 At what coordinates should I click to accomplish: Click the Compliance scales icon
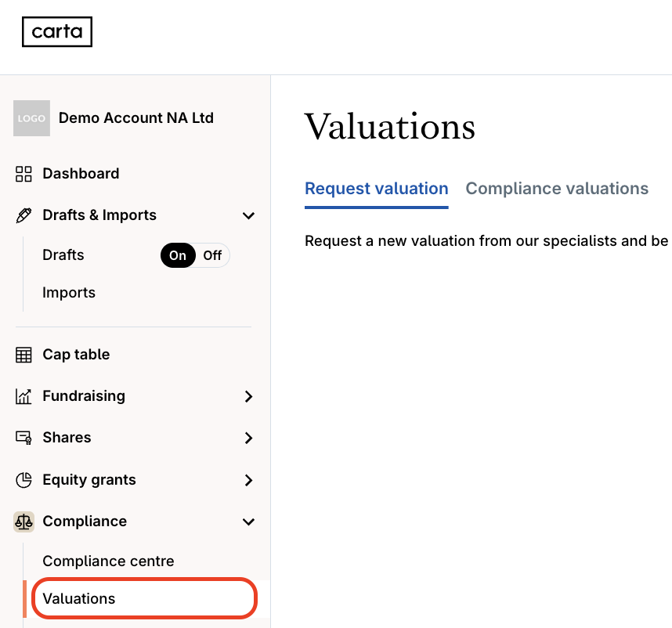23,522
